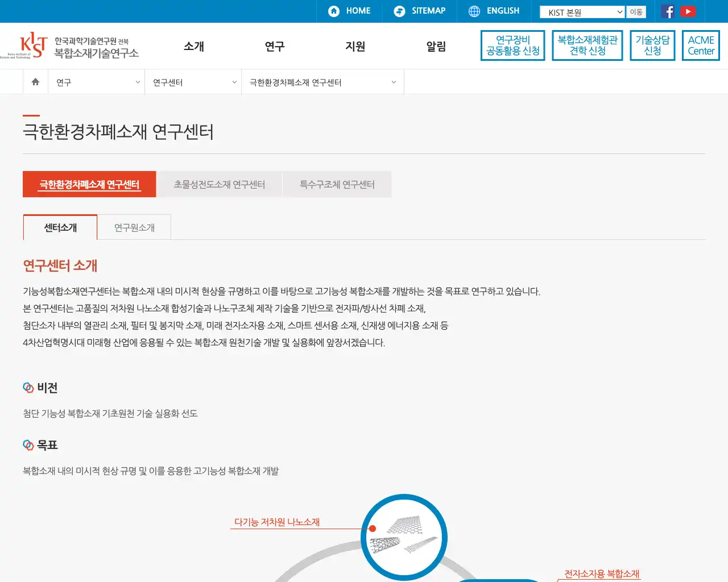This screenshot has height=582, width=728.
Task: Click the 비전 heading
Action: click(x=47, y=388)
